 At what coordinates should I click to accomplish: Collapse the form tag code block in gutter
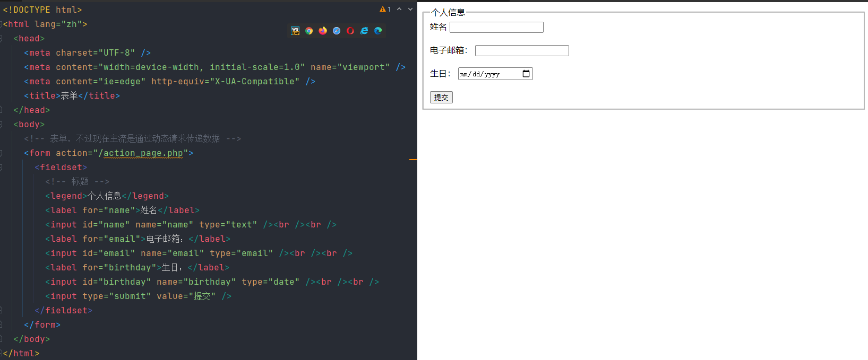click(2, 153)
